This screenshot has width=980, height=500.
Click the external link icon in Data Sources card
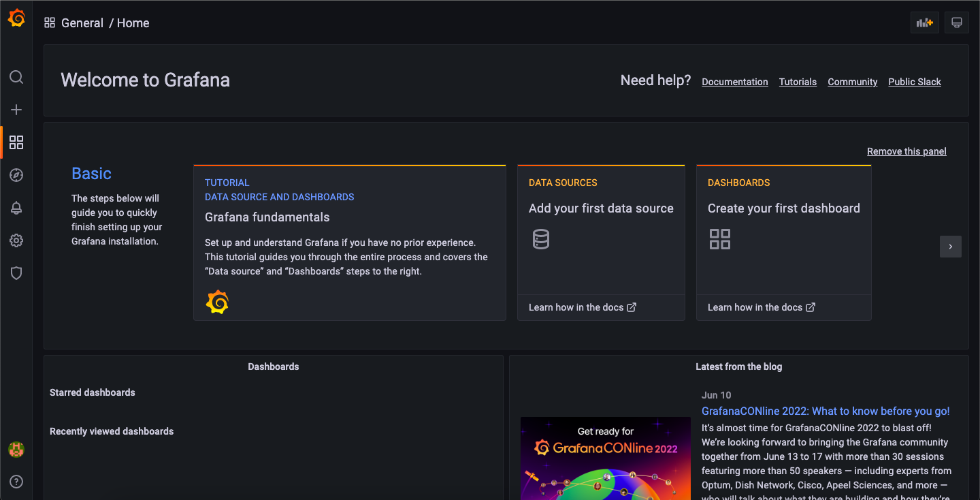pyautogui.click(x=632, y=307)
